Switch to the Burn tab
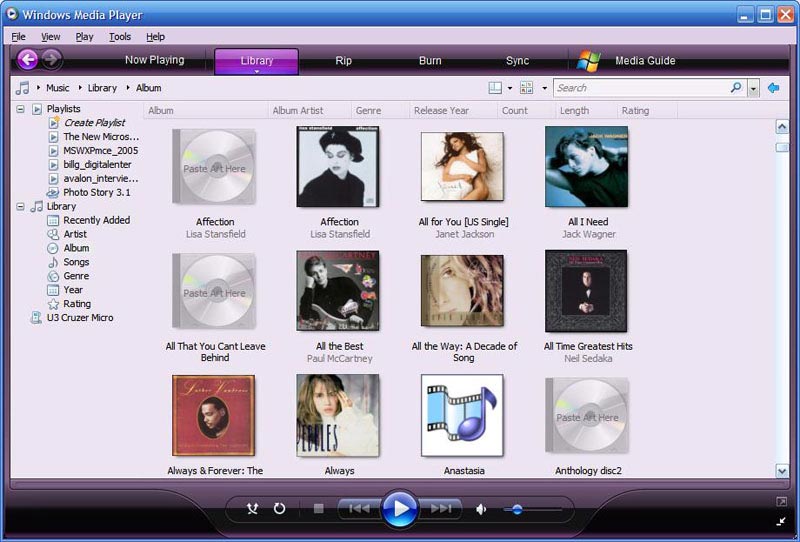Viewport: 800px width, 542px height. coord(430,61)
